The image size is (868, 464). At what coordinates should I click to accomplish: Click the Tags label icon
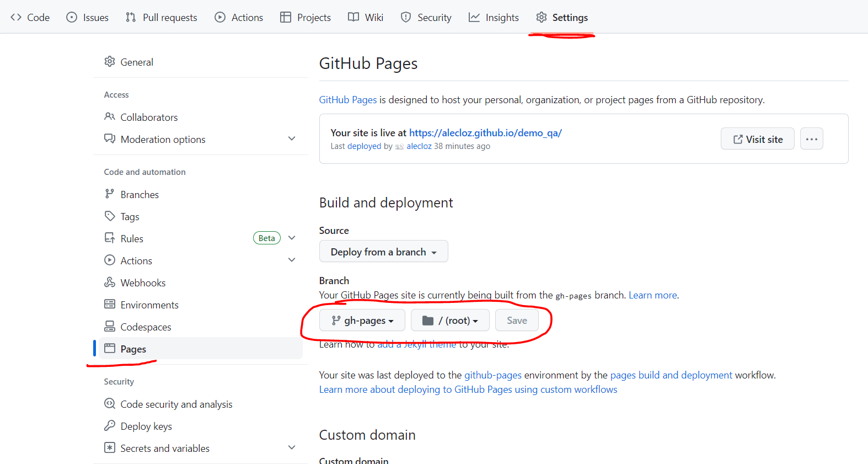click(110, 216)
